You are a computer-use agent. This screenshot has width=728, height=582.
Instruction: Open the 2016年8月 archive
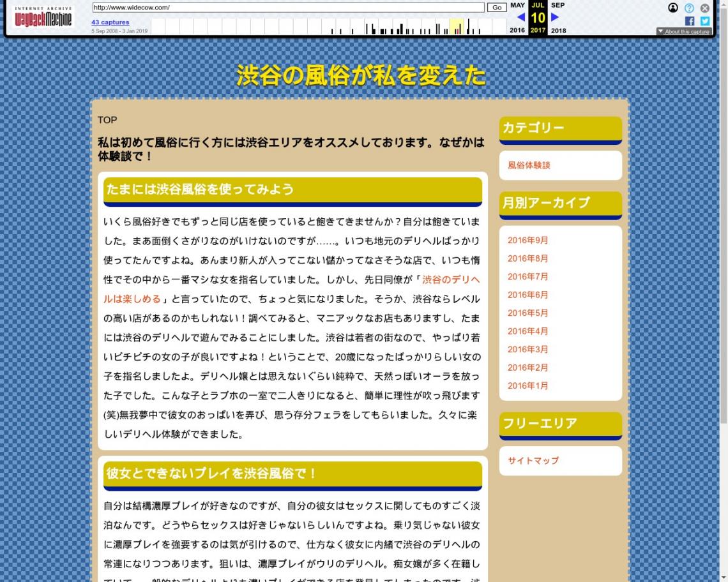click(528, 258)
